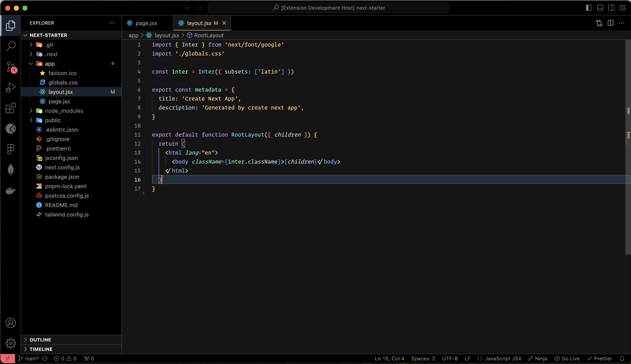Switch to the page.jsx tab
631x364 pixels.
point(146,23)
